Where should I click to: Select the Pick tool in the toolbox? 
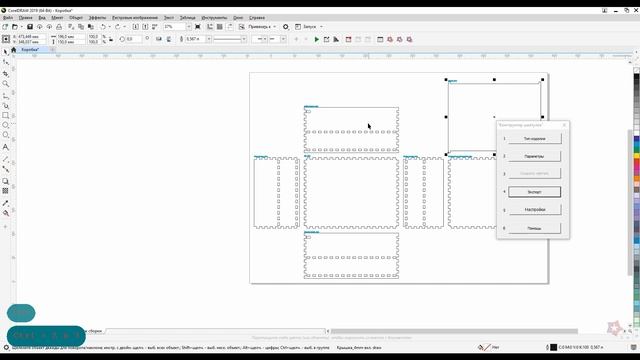coord(5,52)
